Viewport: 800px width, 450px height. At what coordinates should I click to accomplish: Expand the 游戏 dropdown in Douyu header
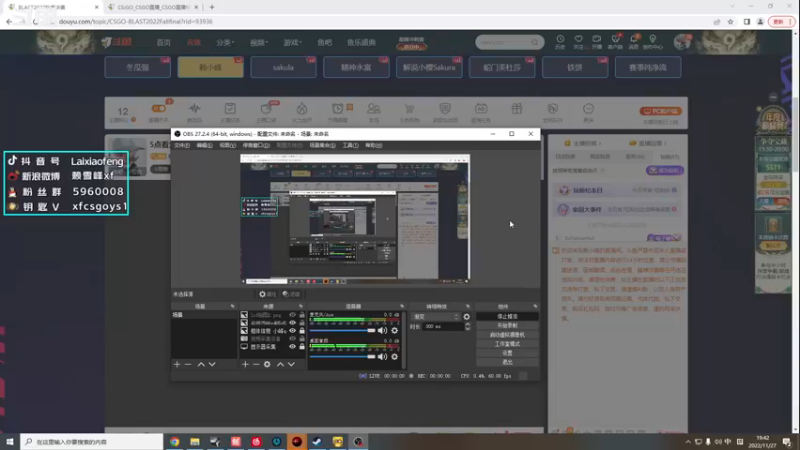click(292, 42)
